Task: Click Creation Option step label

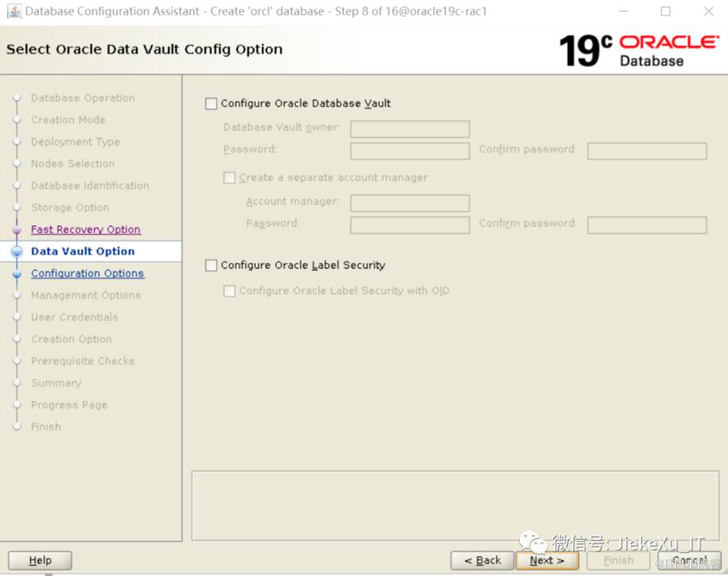Action: pos(71,339)
